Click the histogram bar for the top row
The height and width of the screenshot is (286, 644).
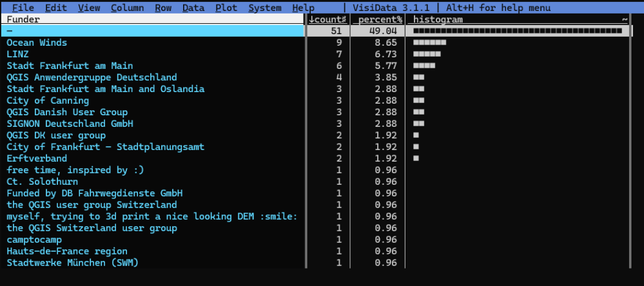(517, 31)
